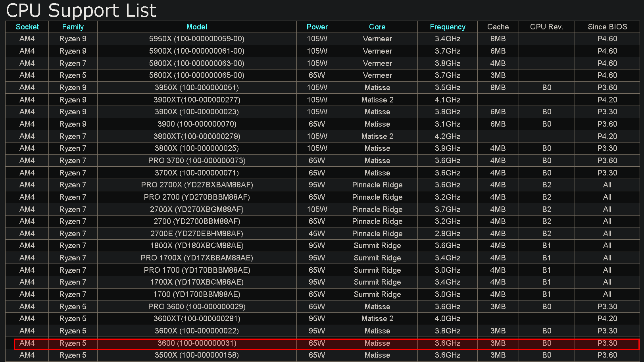644x362 pixels.
Task: Select the 3600X (100-000000022) model cell
Action: point(197,331)
